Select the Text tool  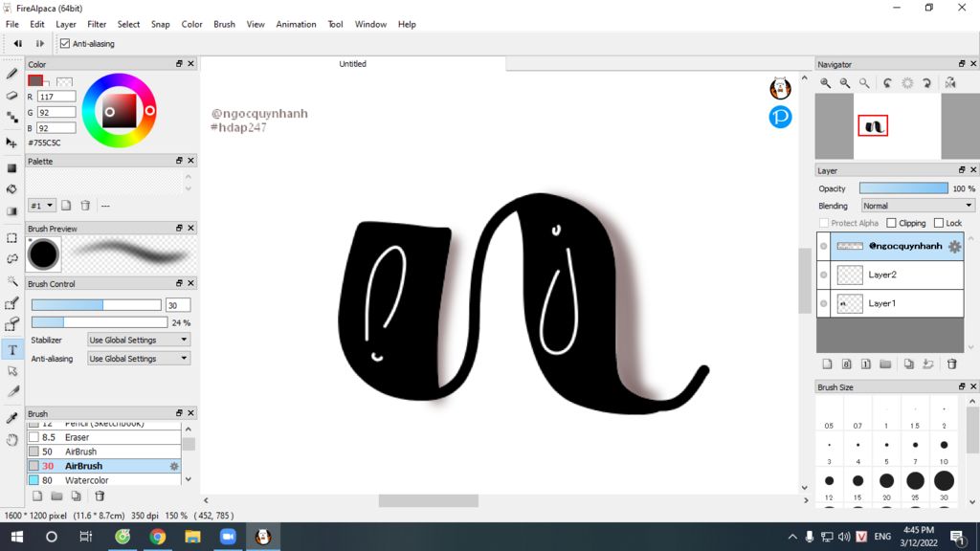coord(11,350)
